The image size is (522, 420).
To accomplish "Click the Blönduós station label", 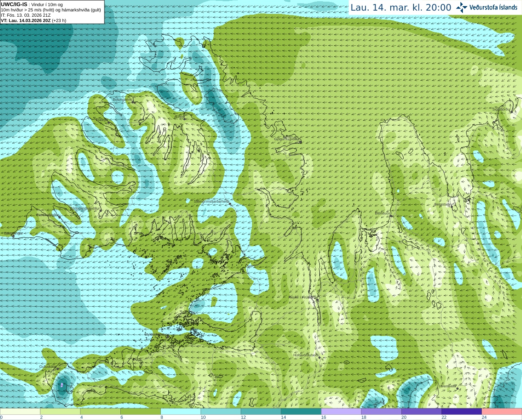I will tap(383, 213).
